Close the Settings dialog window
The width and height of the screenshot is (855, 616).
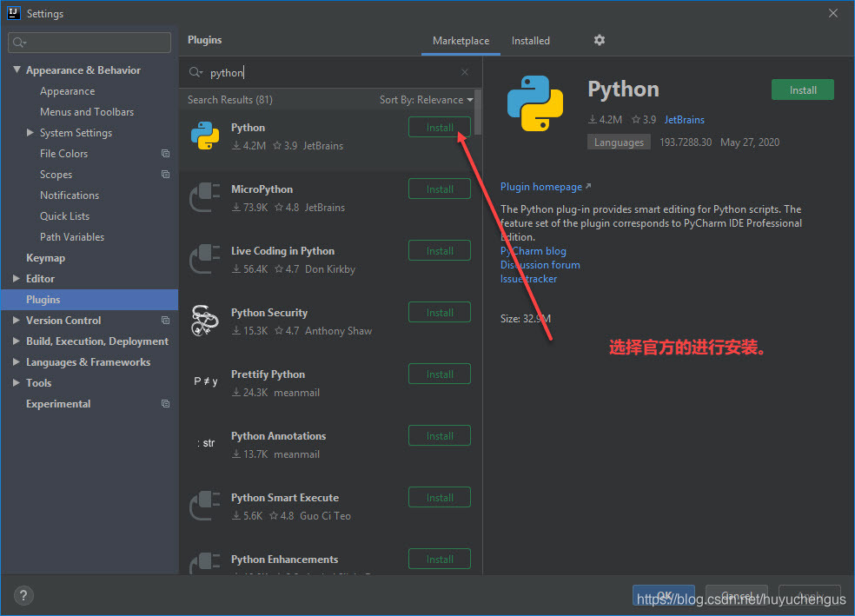point(833,13)
